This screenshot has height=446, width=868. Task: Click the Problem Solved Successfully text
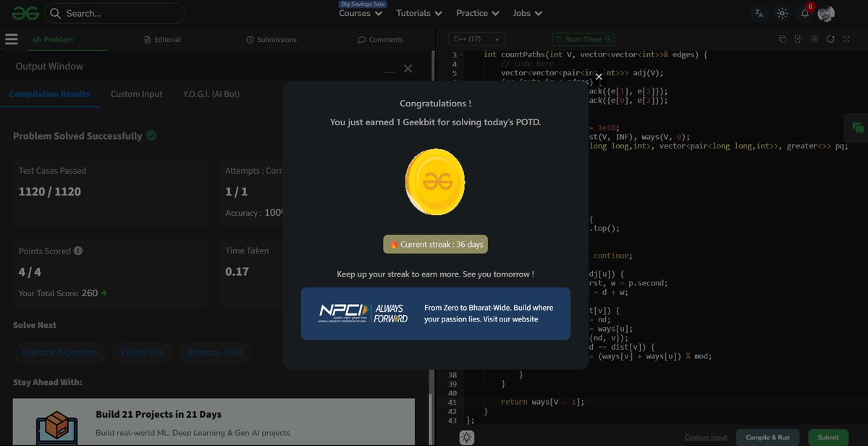pos(77,136)
